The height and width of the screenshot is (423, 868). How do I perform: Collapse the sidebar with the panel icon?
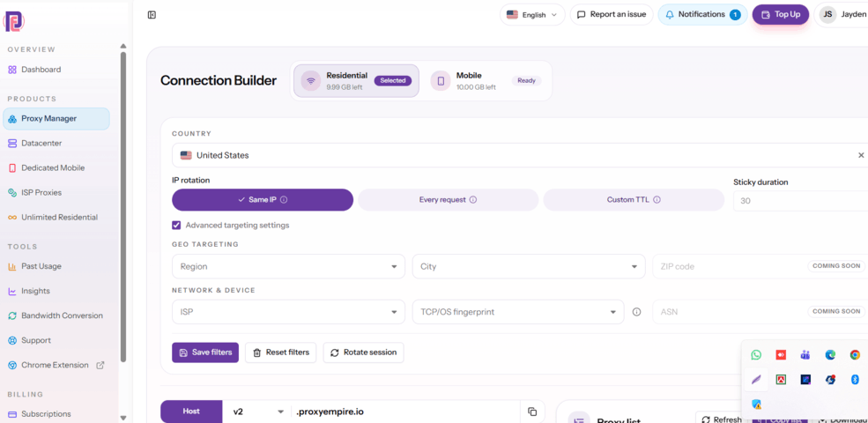152,15
